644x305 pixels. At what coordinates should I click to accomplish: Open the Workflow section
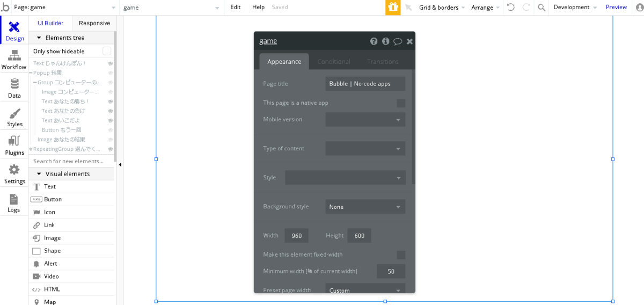(x=14, y=60)
